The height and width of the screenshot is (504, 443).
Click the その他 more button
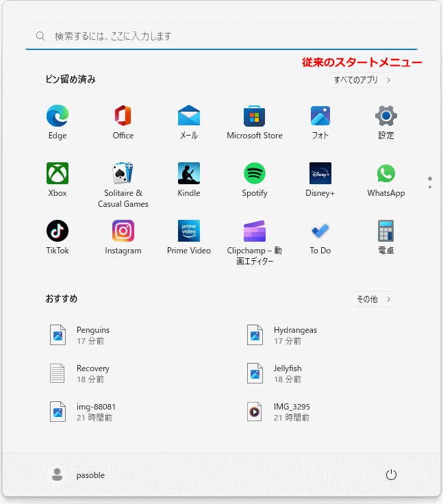click(x=374, y=299)
